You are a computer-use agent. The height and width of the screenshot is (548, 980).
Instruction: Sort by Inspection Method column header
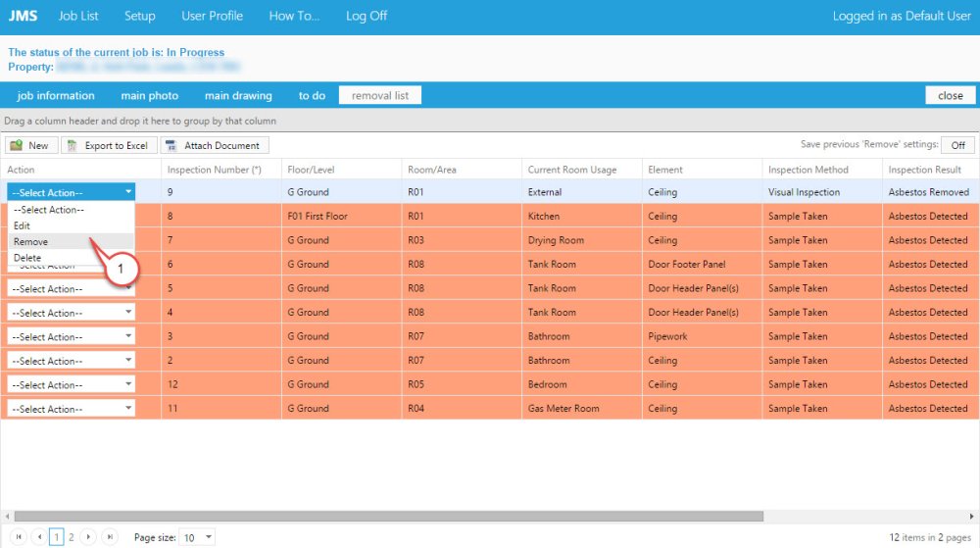(x=808, y=170)
